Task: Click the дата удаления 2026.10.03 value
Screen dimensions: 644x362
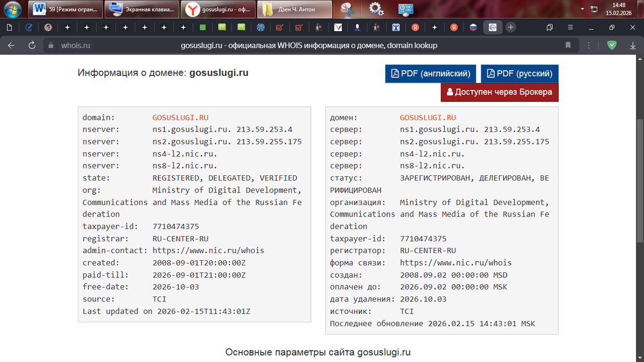Action: pos(423,299)
